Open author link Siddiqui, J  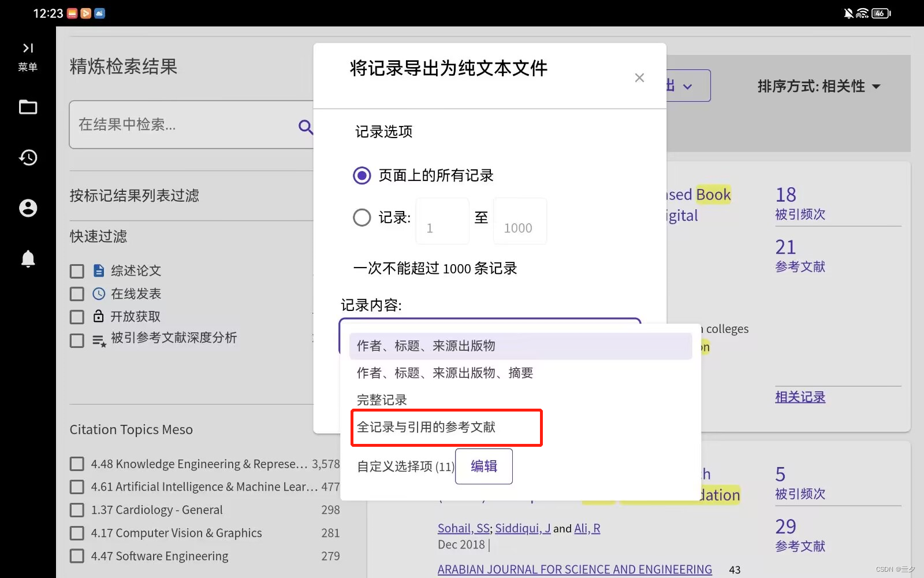point(523,528)
